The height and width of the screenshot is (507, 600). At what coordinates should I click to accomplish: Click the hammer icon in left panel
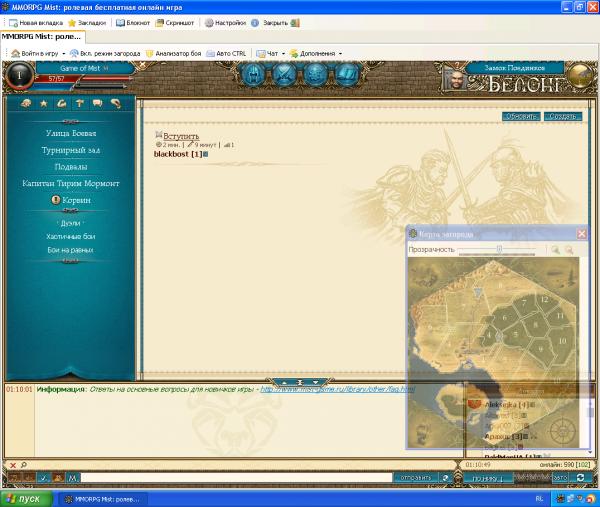(79, 103)
